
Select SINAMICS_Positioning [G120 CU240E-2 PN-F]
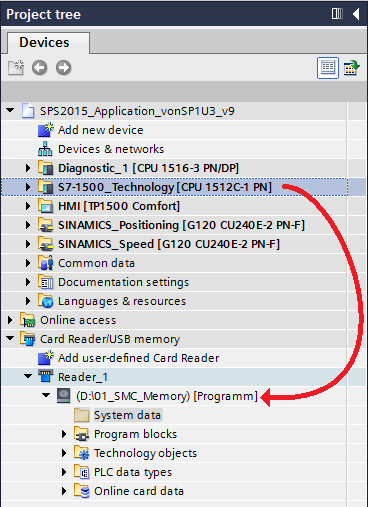point(182,225)
